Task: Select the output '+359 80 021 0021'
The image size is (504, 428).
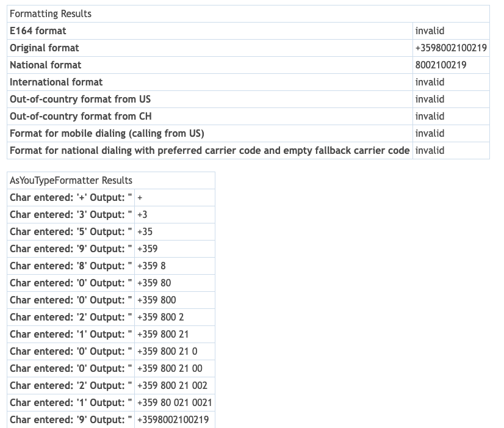Action: (x=175, y=402)
